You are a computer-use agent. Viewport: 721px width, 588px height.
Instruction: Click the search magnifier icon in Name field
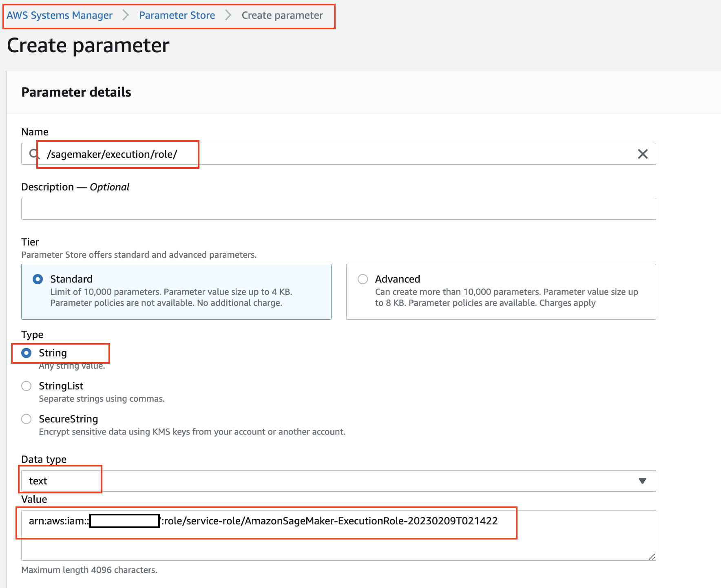[x=34, y=154]
